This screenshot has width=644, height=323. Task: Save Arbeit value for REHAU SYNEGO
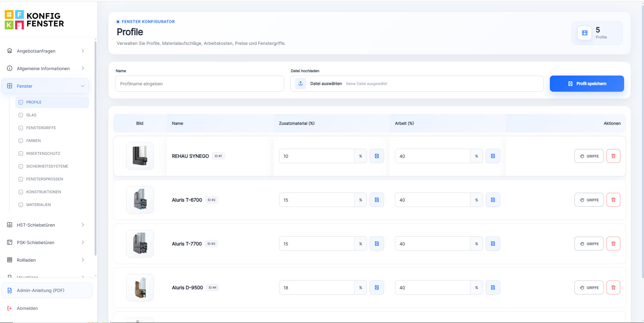pyautogui.click(x=493, y=156)
